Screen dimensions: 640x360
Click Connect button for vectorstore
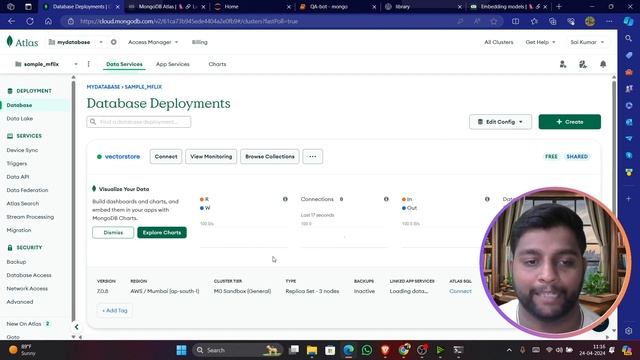(166, 156)
